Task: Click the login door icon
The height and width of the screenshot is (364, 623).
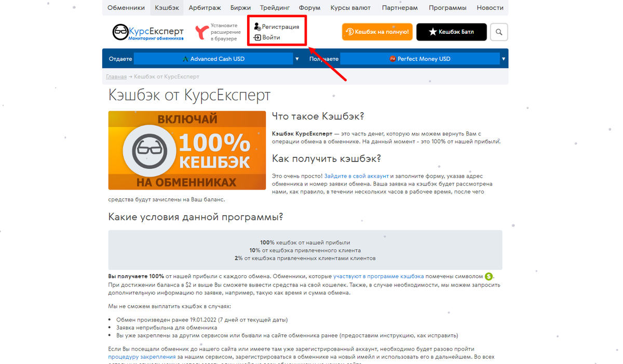Action: coord(257,37)
